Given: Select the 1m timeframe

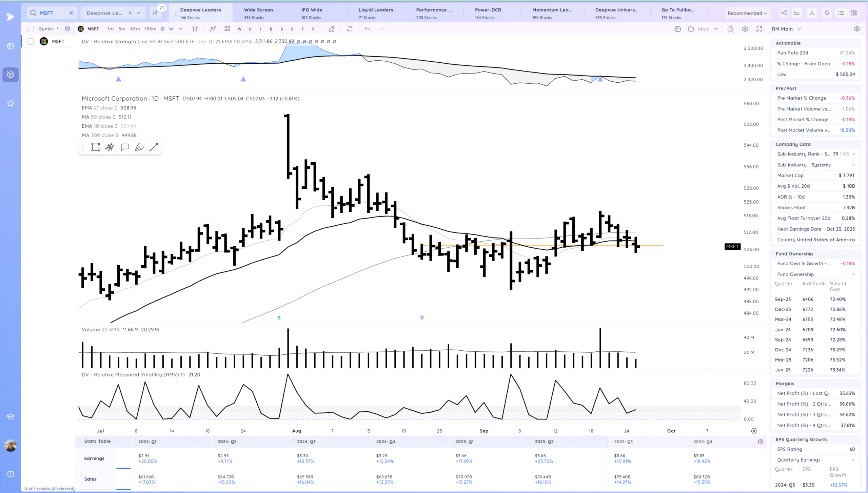Looking at the screenshot, I should click(111, 29).
